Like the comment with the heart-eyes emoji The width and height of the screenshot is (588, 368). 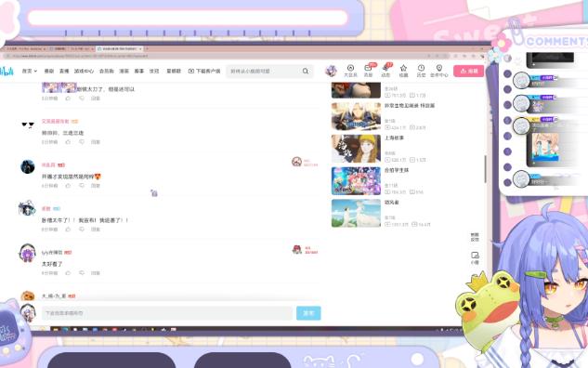click(x=68, y=186)
